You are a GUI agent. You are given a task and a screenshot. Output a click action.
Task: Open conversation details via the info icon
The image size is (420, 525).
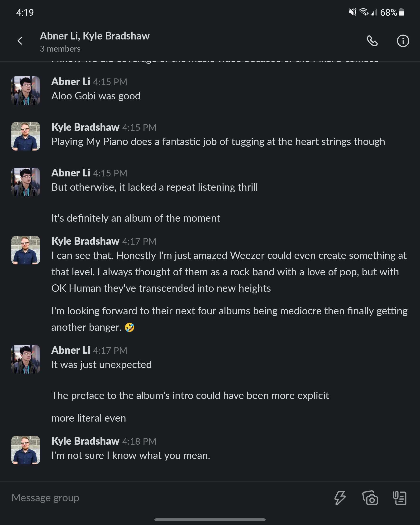point(403,41)
